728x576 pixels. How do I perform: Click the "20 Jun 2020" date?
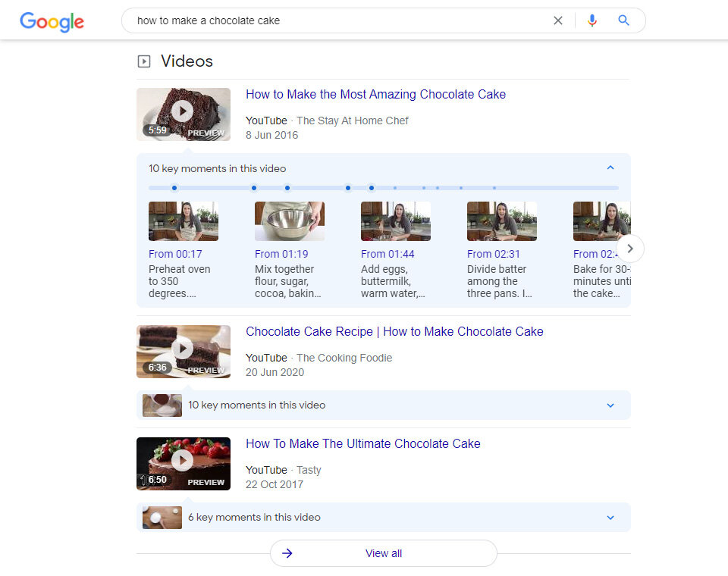click(x=275, y=372)
